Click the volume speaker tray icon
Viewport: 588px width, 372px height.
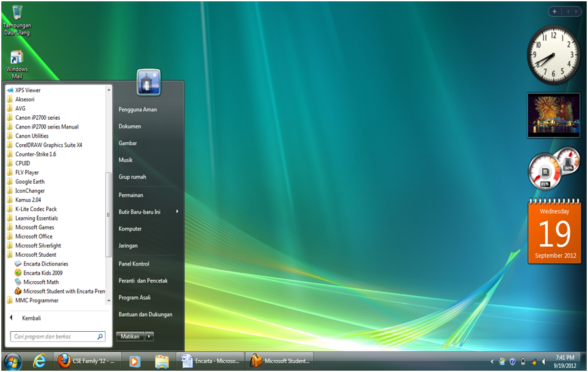544,361
